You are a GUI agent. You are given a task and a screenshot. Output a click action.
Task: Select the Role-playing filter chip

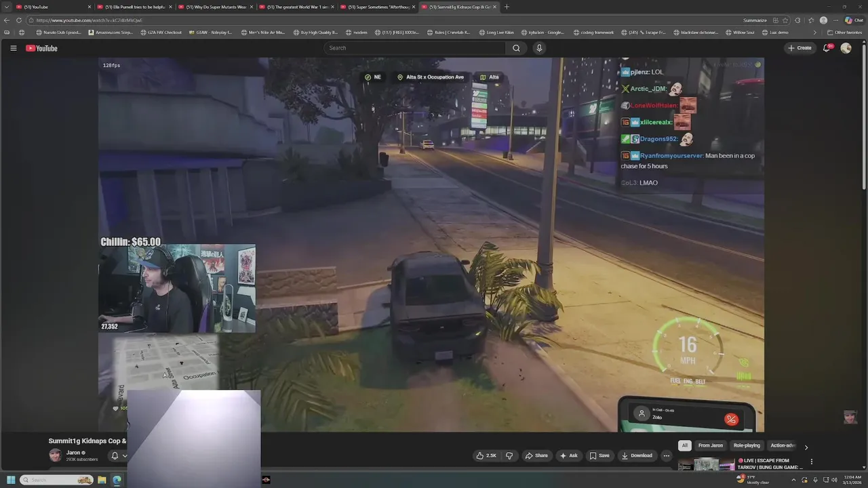point(747,445)
